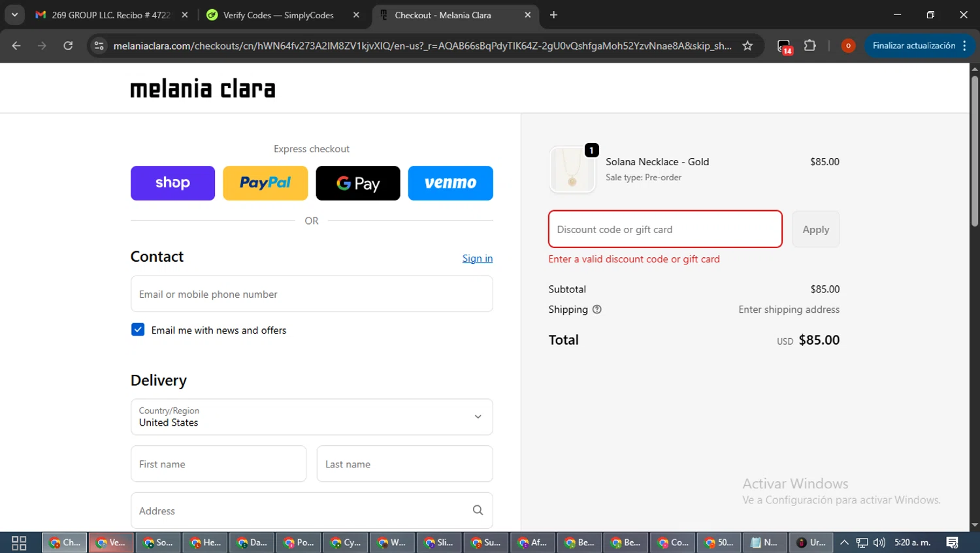Click the Shop Pay express checkout button

pyautogui.click(x=172, y=183)
